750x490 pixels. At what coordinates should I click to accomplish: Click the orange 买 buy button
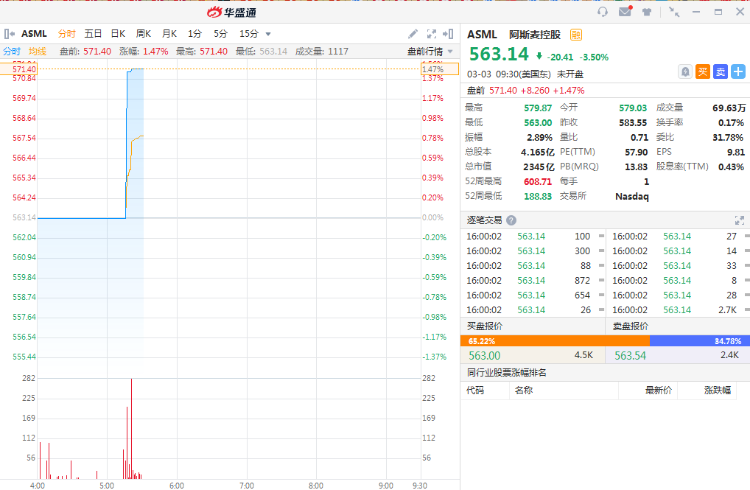point(703,72)
